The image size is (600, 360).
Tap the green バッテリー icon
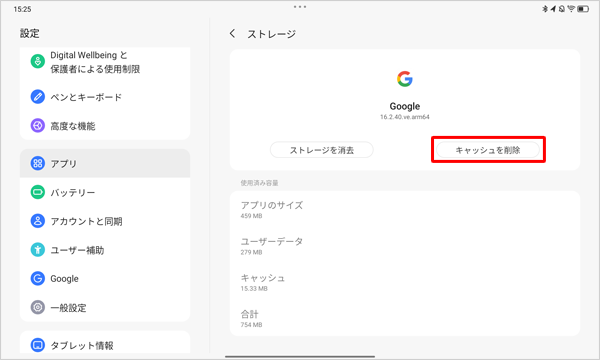click(38, 192)
